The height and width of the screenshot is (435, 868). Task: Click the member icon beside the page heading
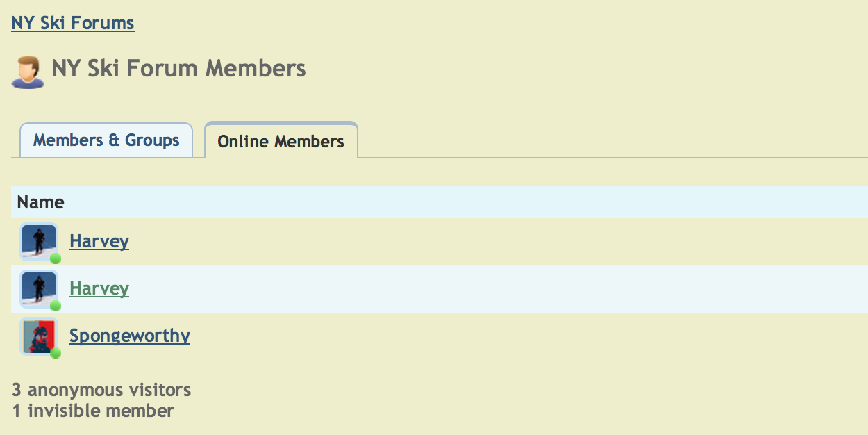pos(28,72)
